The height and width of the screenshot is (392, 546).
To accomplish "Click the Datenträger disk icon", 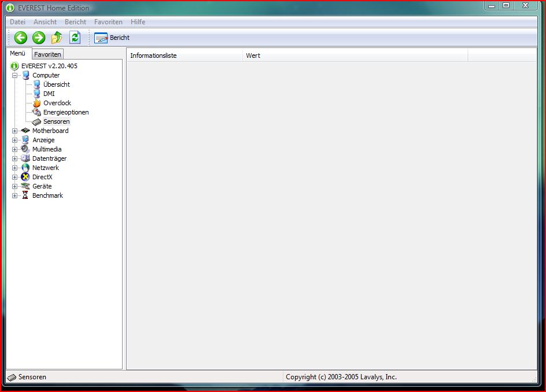I will [25, 158].
